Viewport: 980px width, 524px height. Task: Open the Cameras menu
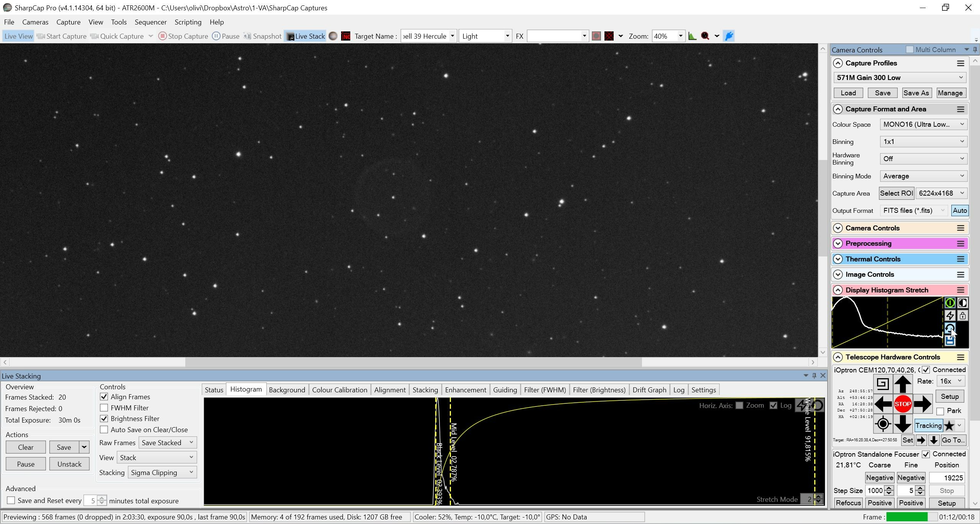[35, 22]
